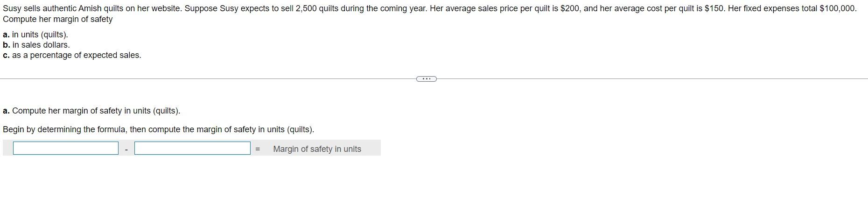Click the 'a. Compute her margin of safety' heading
Viewport: 868px width, 221px height.
coord(91,111)
